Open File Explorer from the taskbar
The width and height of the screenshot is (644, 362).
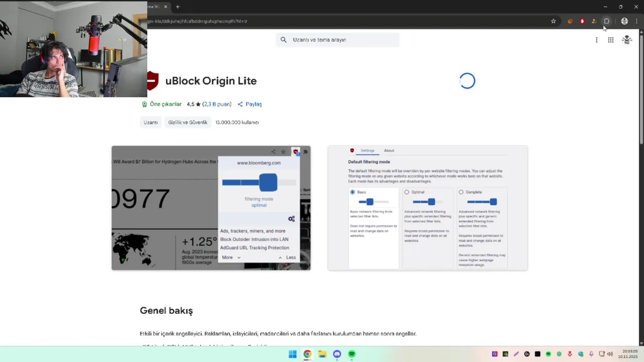click(322, 354)
